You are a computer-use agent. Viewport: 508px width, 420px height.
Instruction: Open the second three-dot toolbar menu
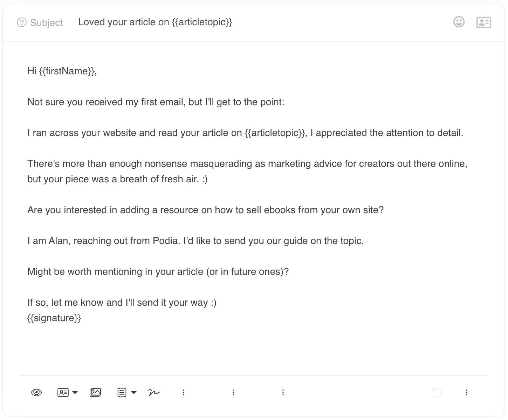pyautogui.click(x=233, y=392)
